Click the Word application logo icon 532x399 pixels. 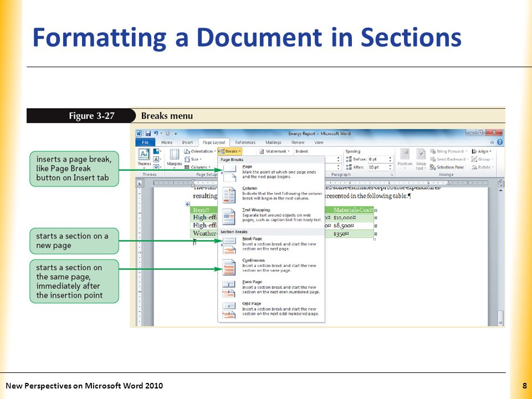coord(139,134)
